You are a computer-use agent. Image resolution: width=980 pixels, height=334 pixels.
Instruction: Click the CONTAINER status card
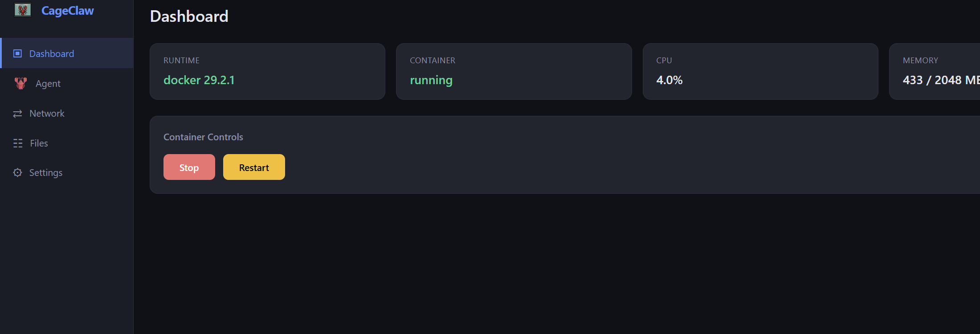514,71
